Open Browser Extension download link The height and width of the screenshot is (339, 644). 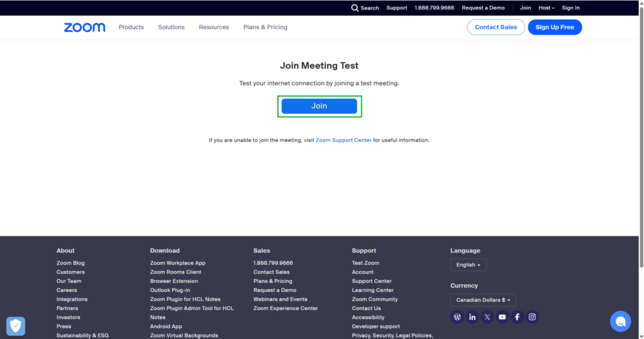click(x=174, y=281)
